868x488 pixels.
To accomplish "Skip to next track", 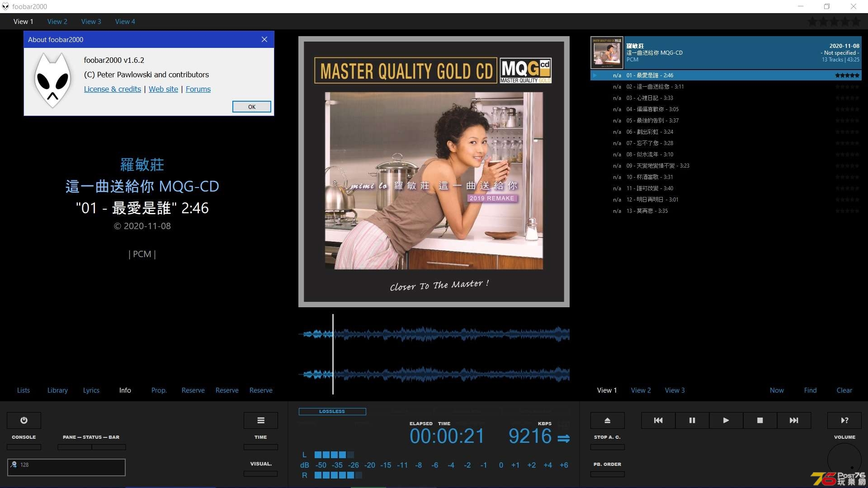I will 794,420.
